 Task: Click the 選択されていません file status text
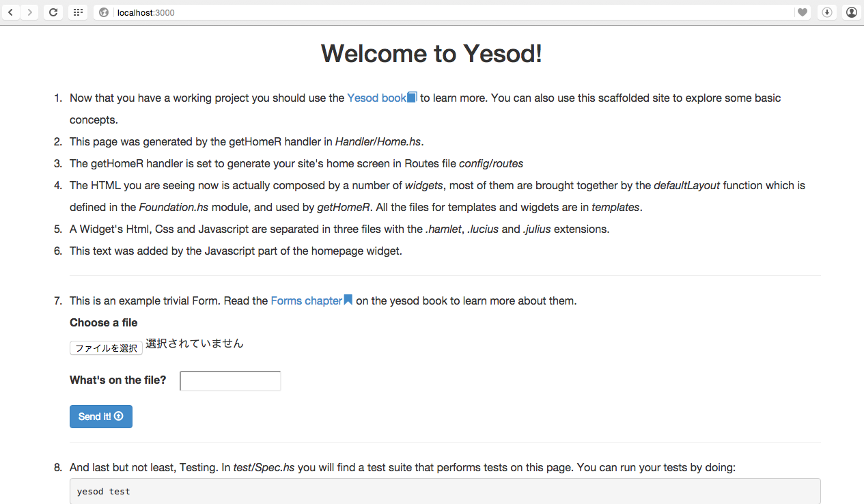pos(194,344)
